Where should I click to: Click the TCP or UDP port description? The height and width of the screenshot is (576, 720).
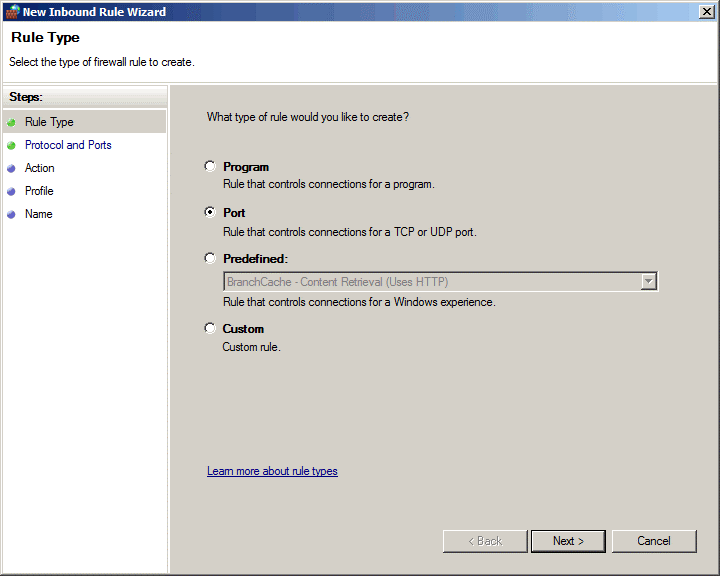350,232
